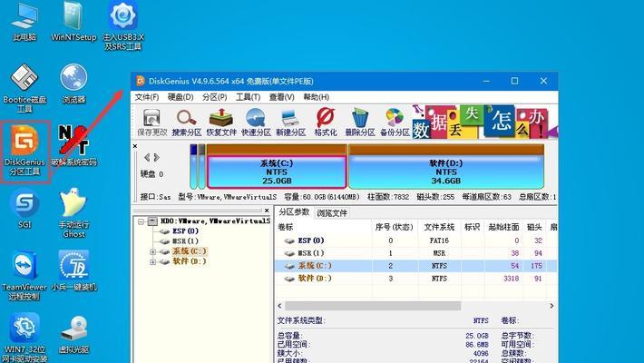The image size is (644, 363).
Task: Click 3318 cylinder value in 软件(D:) row
Action: pos(511,279)
